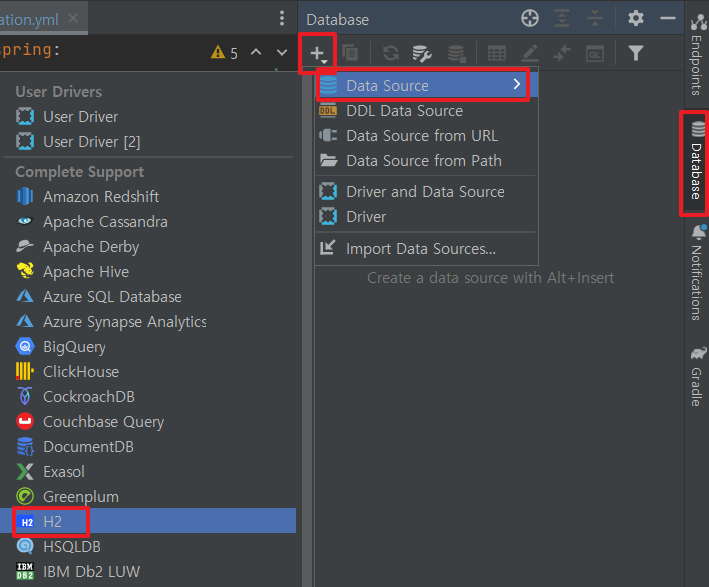
Task: Open the Gradle tool window
Action: [697, 376]
